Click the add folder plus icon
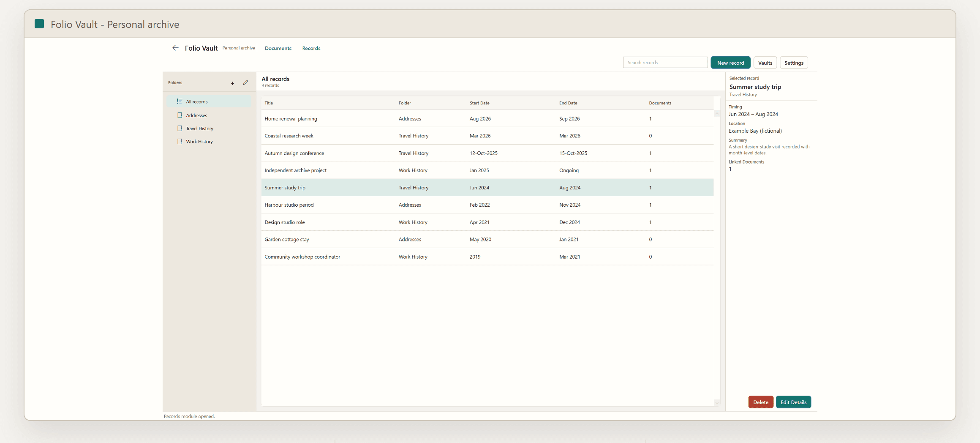Screen dimensions: 980x443 point(232,83)
